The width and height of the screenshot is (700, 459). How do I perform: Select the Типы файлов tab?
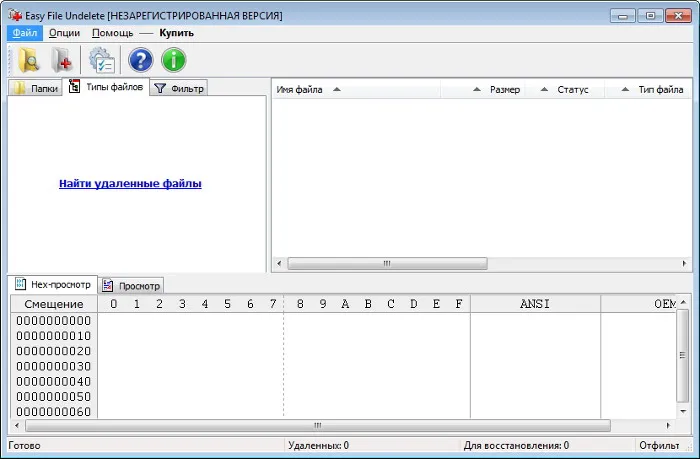[106, 87]
